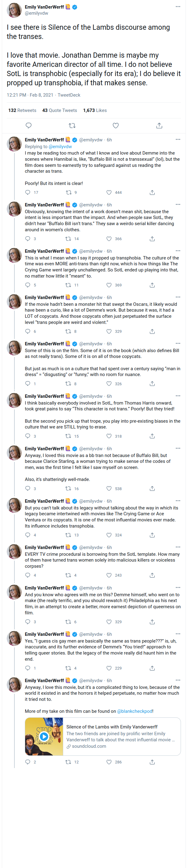192x868 pixels.
Task: Open the @blankcheckpod mention link
Action: 134,711
